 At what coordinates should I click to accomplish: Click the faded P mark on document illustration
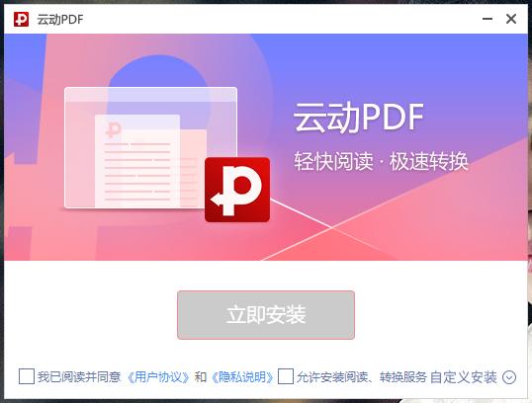coord(114,129)
